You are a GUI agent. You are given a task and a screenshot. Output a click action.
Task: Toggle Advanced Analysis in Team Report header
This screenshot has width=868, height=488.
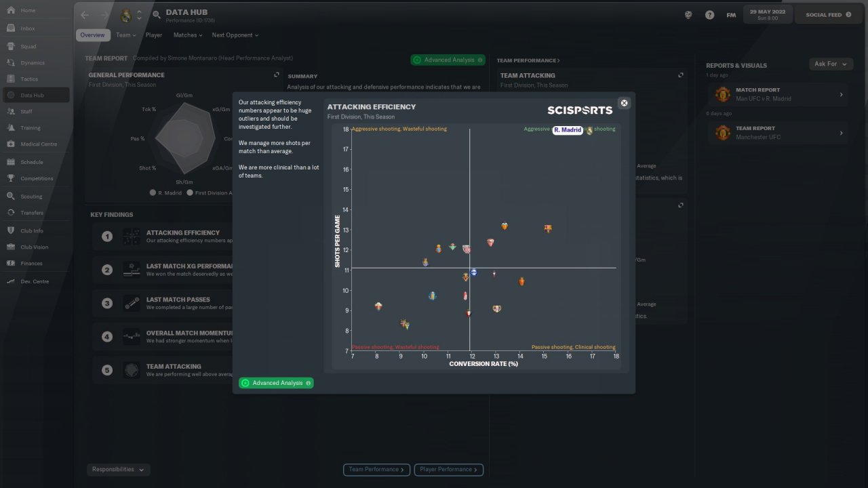click(x=448, y=60)
